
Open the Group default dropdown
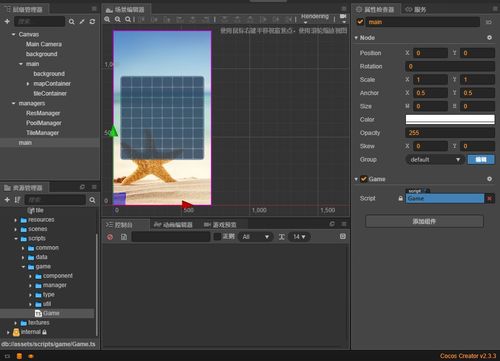click(x=434, y=160)
